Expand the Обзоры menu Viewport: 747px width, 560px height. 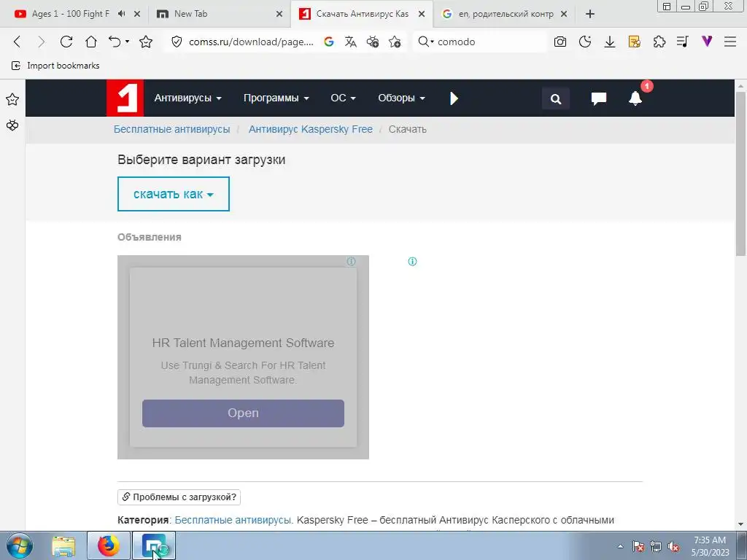401,98
